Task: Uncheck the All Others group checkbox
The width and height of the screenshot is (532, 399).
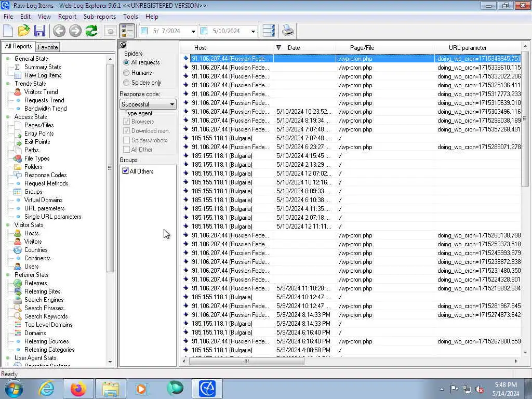Action: pos(126,171)
